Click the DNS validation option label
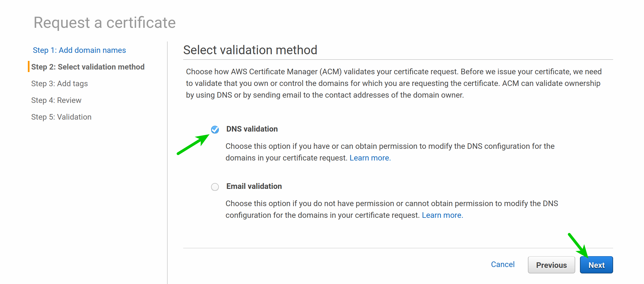 point(252,129)
